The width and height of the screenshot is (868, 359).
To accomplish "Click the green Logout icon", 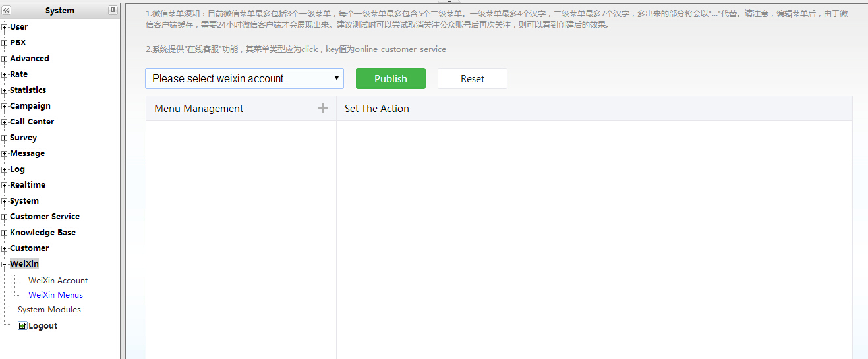I will 22,325.
